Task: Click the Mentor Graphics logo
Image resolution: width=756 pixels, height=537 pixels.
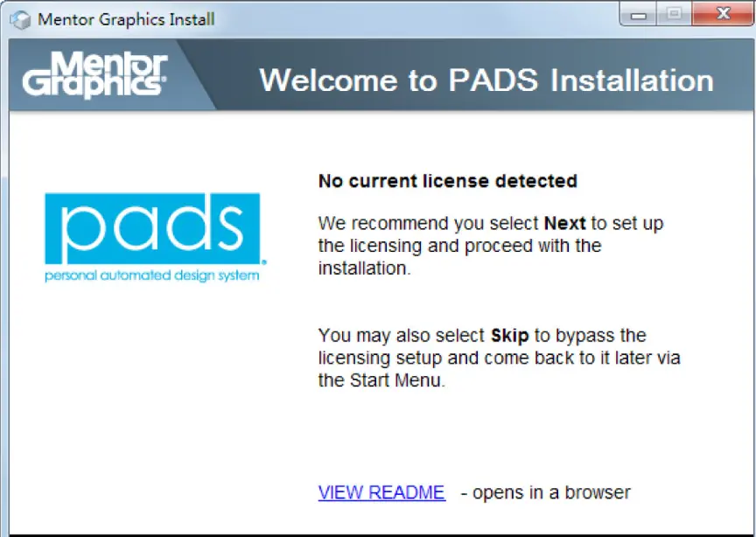Action: click(95, 74)
